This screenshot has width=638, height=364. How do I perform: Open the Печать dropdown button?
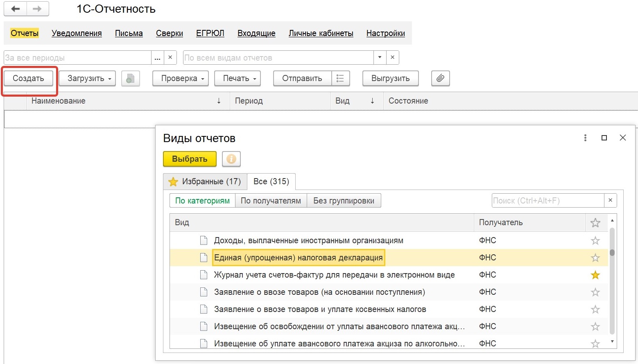click(x=238, y=78)
